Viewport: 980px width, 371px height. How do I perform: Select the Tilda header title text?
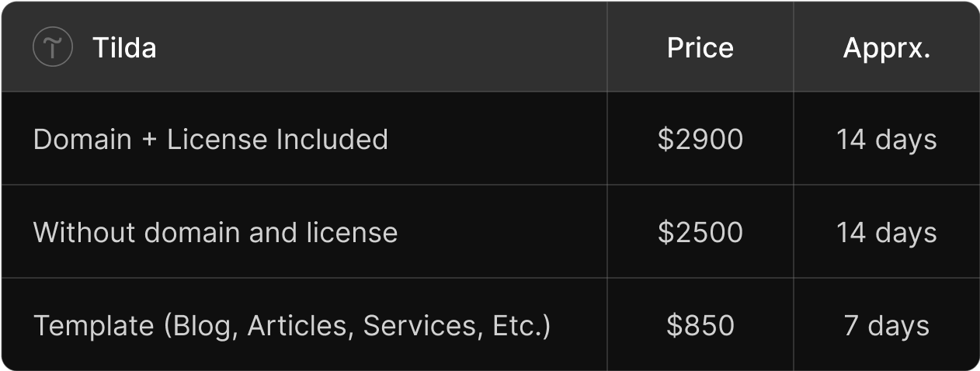124,48
